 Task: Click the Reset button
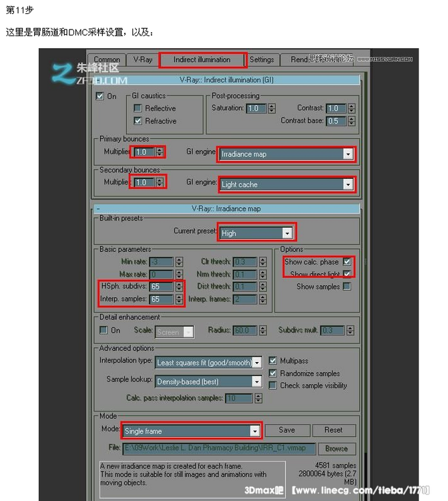(x=334, y=430)
